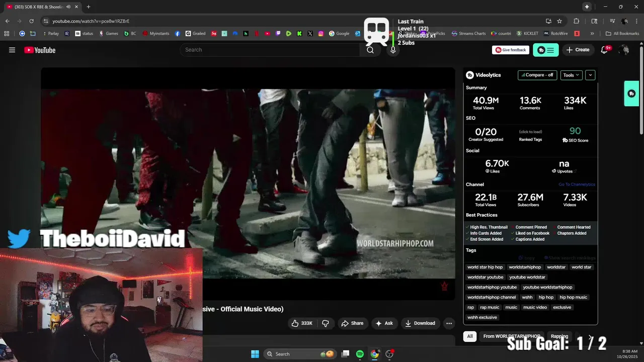Open the RotoWire bookmark
Screen dimensions: 644x362
[x=555, y=34]
